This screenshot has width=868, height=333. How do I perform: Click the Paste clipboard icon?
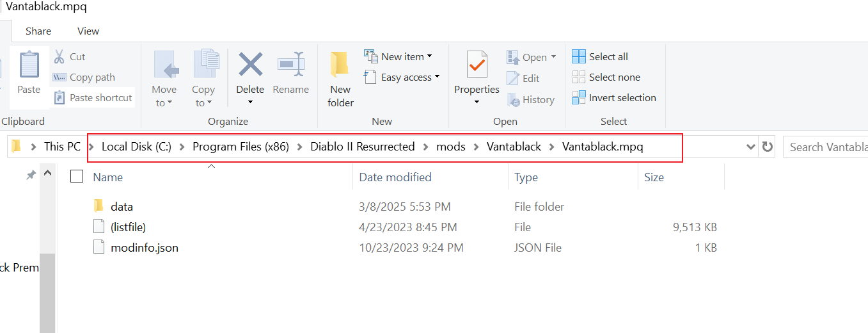29,65
